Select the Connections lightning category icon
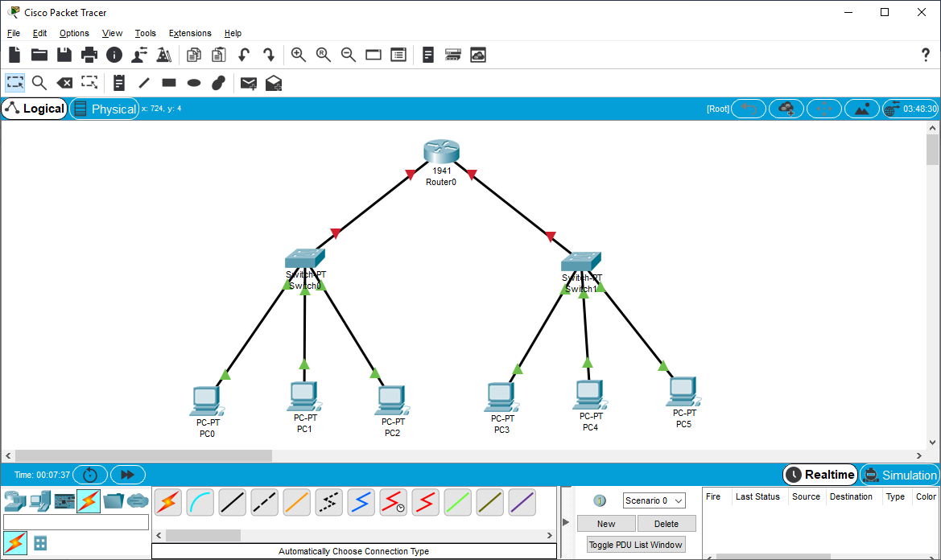The height and width of the screenshot is (560, 941). [x=89, y=500]
